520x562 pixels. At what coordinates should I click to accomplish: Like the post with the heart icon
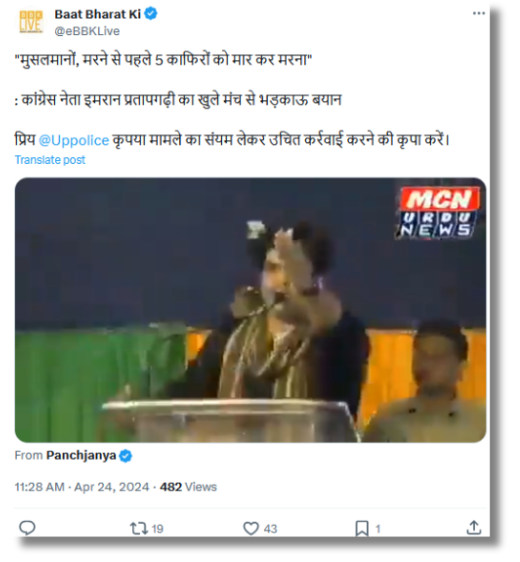point(251,528)
